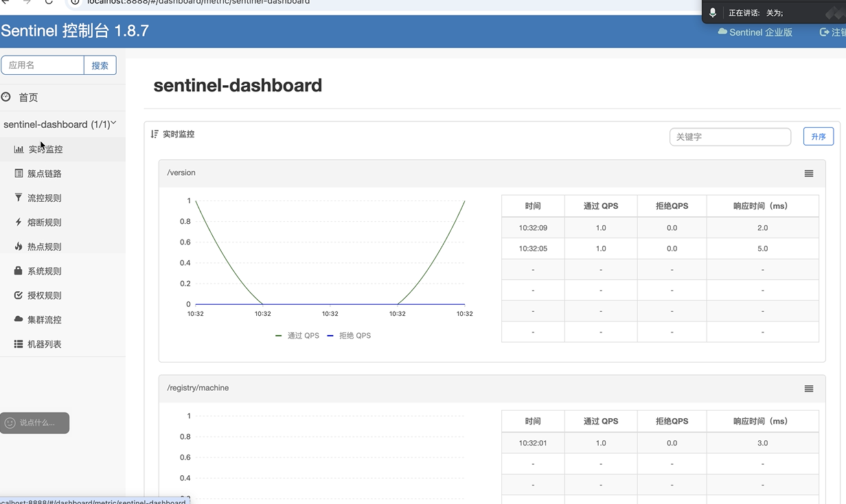
Task: Click the cloud icon next to Sentinel 企业版
Action: click(722, 32)
